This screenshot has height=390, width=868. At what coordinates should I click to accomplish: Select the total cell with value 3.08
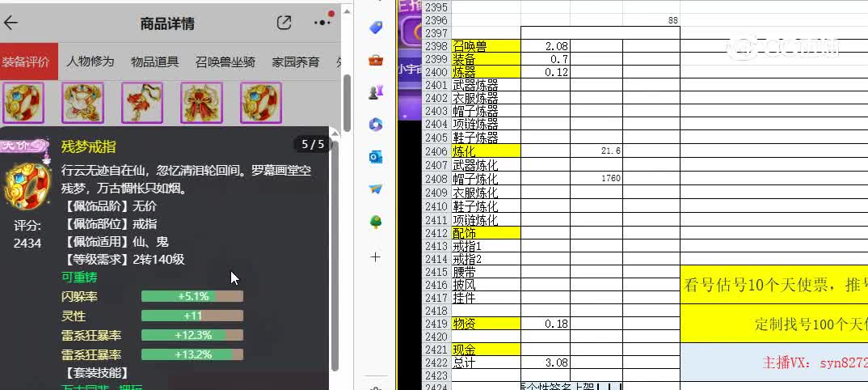[x=546, y=362]
